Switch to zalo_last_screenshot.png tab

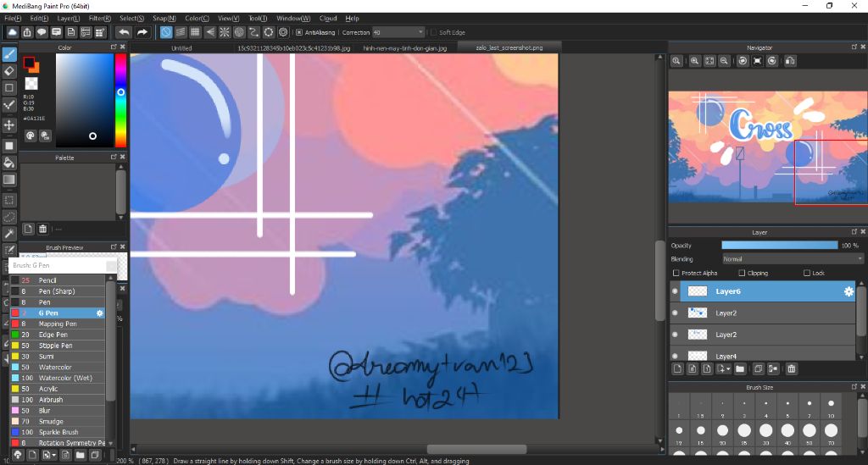point(509,48)
